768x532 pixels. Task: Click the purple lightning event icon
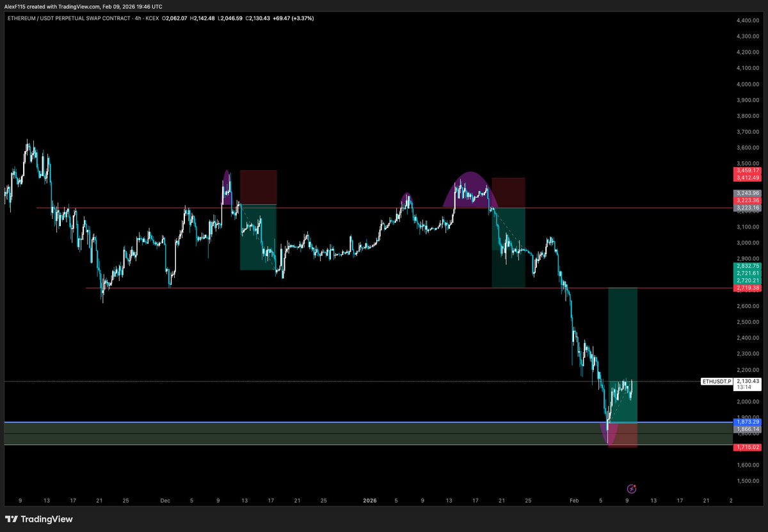coord(632,488)
